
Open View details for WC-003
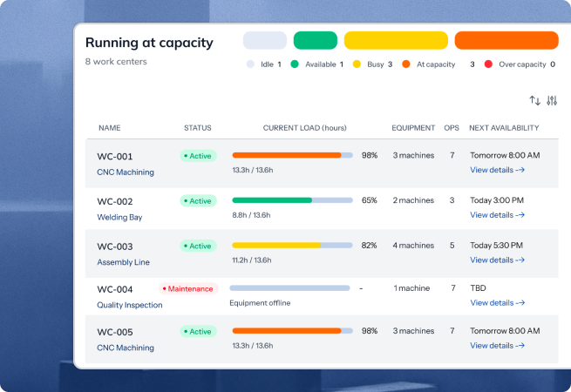498,260
